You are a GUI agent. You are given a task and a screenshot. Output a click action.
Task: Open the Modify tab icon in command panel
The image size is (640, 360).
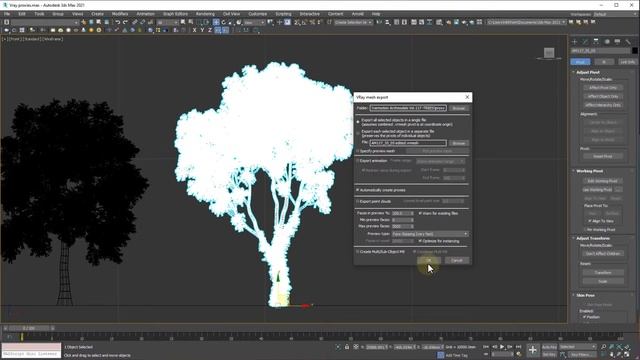coord(585,42)
